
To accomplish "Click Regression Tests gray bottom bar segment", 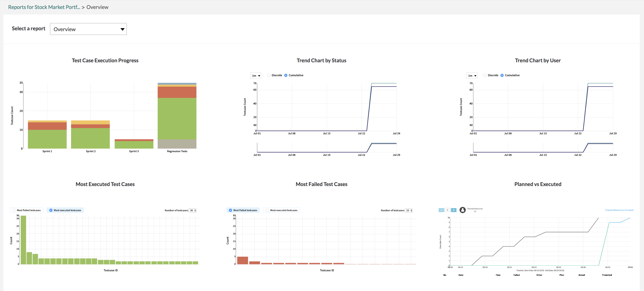I will point(177,144).
